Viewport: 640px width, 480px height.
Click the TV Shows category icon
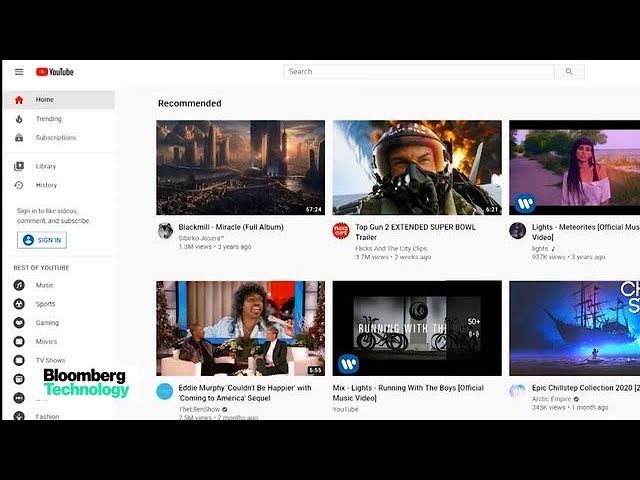(19, 360)
